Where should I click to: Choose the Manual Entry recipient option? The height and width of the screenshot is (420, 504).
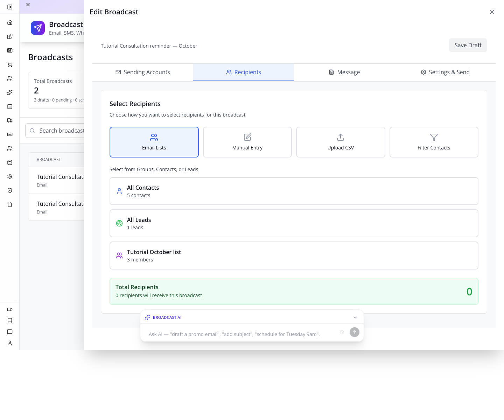click(247, 142)
